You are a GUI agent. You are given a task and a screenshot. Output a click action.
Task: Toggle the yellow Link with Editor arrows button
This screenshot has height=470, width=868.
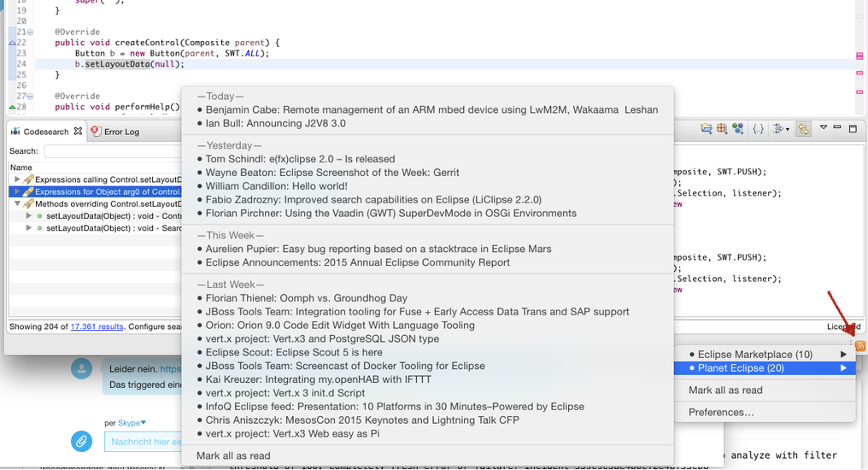click(x=803, y=129)
